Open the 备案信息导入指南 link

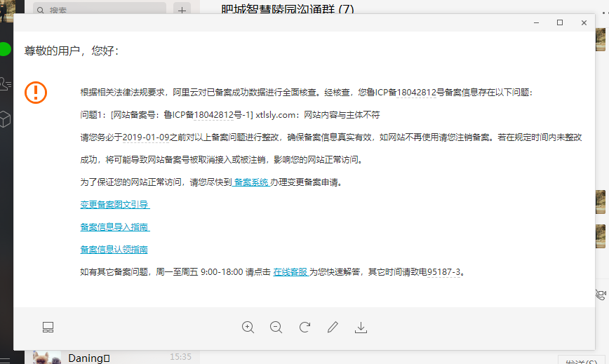[114, 227]
